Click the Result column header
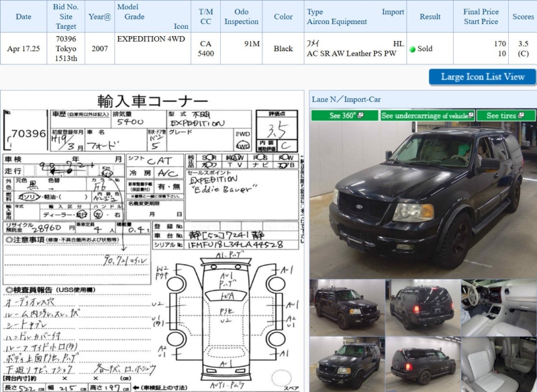This screenshot has height=392, width=537. 430,16
